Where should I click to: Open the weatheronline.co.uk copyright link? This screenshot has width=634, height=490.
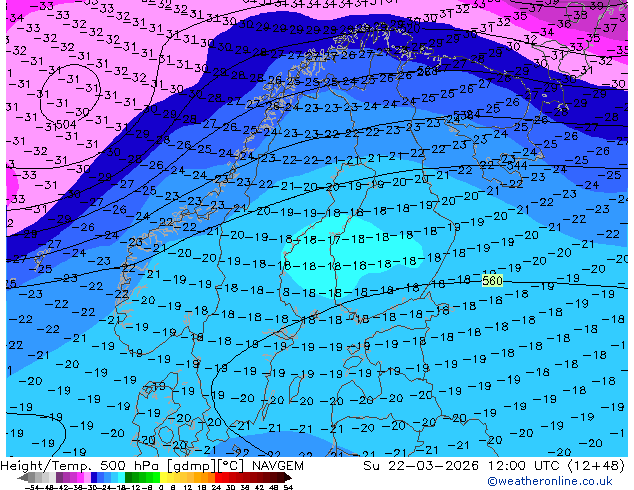[550, 481]
